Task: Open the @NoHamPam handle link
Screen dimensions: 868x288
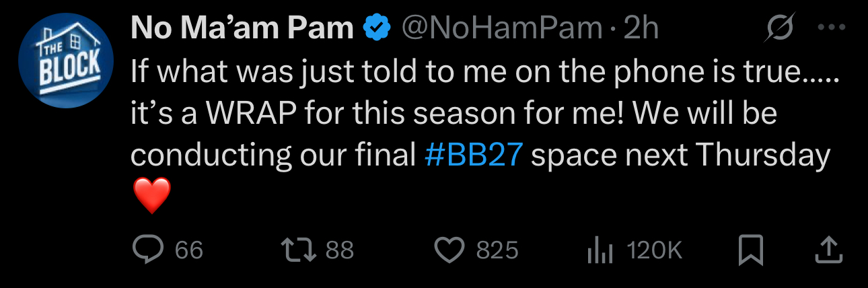Action: tap(501, 29)
